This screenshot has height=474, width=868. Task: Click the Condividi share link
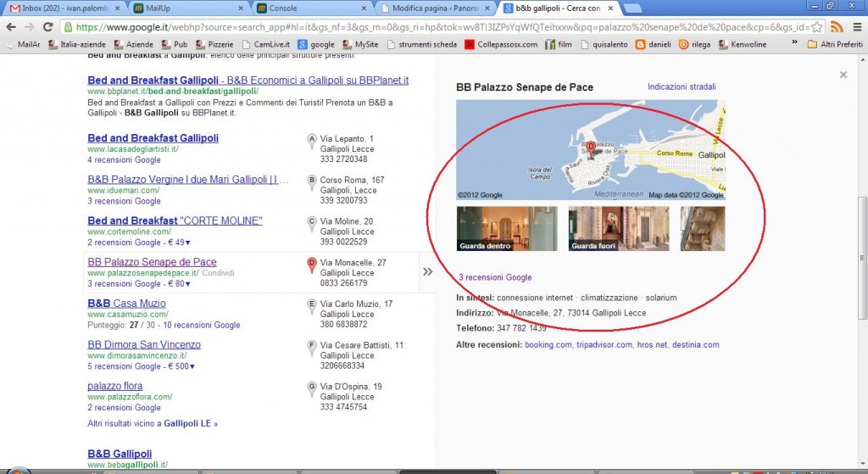tap(218, 273)
